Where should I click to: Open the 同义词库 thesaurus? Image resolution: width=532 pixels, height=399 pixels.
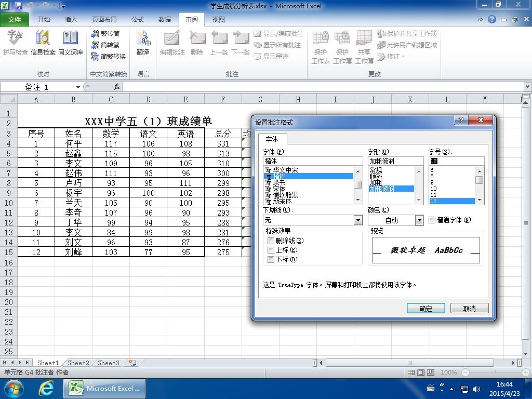coord(70,43)
